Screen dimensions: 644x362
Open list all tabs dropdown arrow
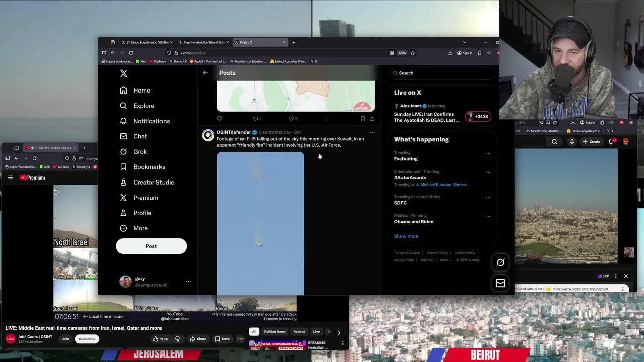[464, 42]
